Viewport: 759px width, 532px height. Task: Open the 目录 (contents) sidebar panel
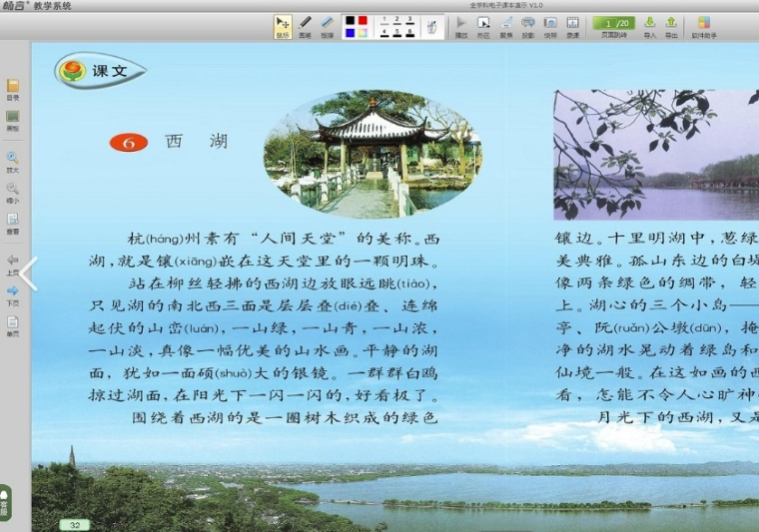point(13,89)
